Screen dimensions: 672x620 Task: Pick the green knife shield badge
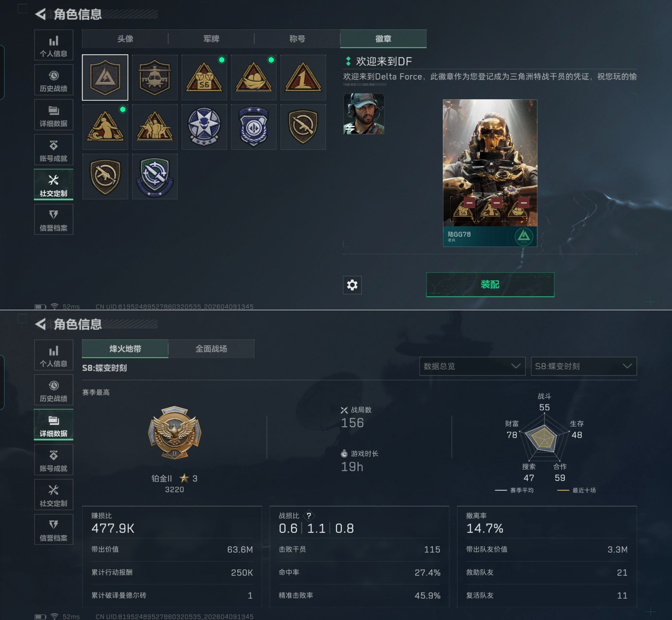pos(155,177)
